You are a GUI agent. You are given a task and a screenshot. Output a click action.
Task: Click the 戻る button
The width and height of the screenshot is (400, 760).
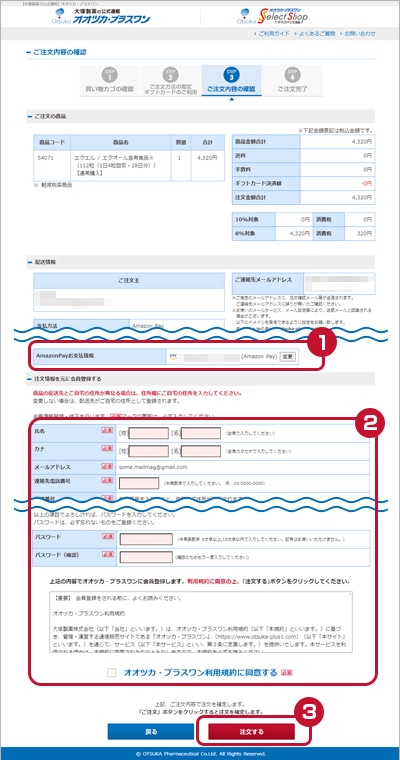pyautogui.click(x=151, y=731)
